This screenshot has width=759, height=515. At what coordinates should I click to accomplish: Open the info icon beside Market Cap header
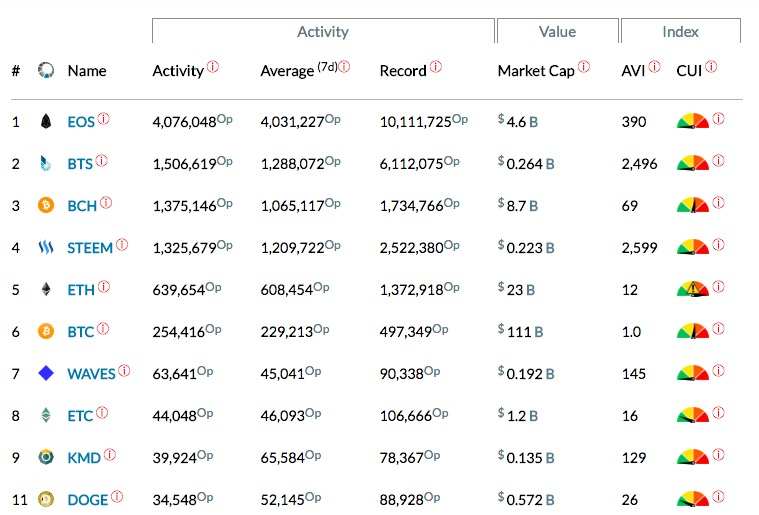click(584, 66)
